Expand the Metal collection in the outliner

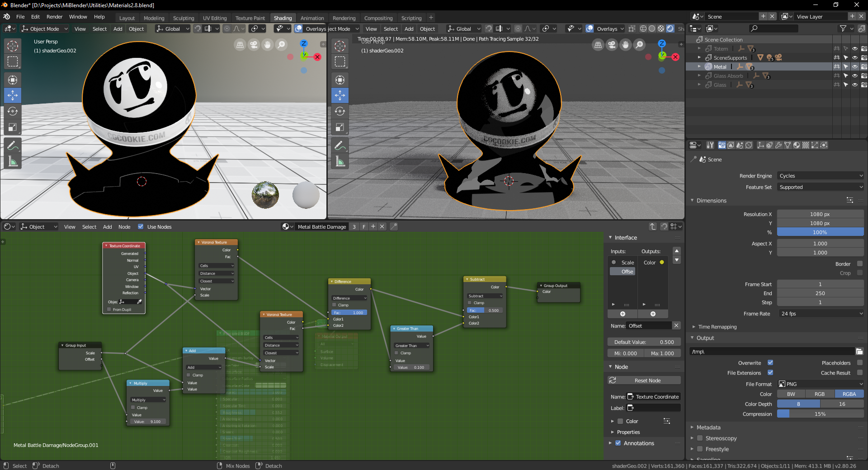(x=699, y=66)
